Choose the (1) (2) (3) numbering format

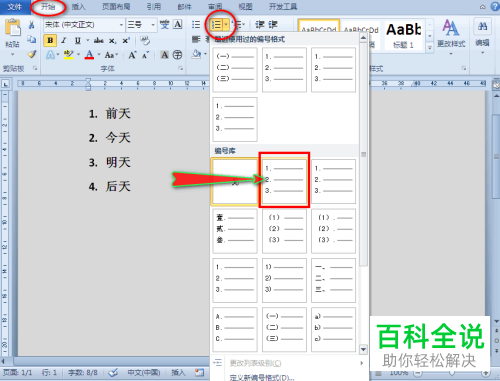pos(284,231)
